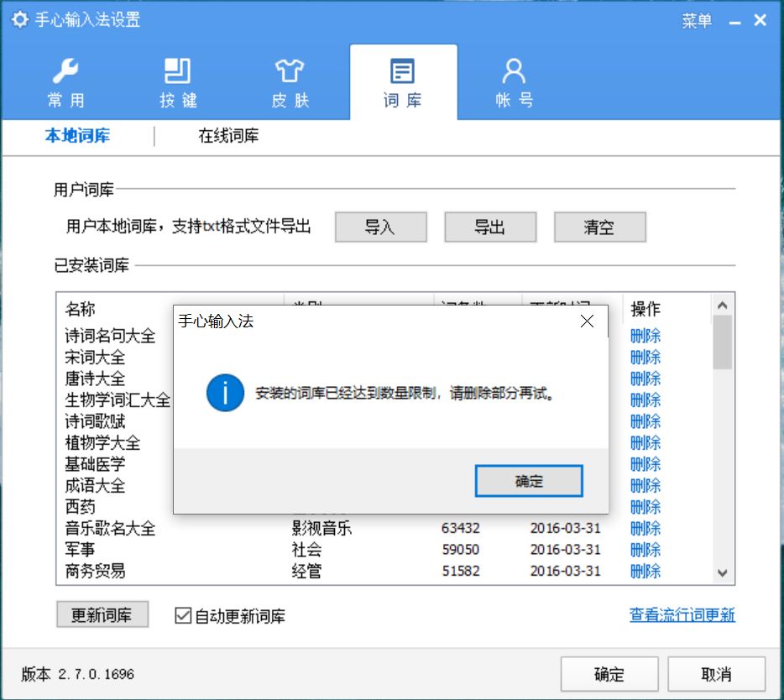Click the 皮肤 shirt skin icon
784x700 pixels.
coord(290,71)
